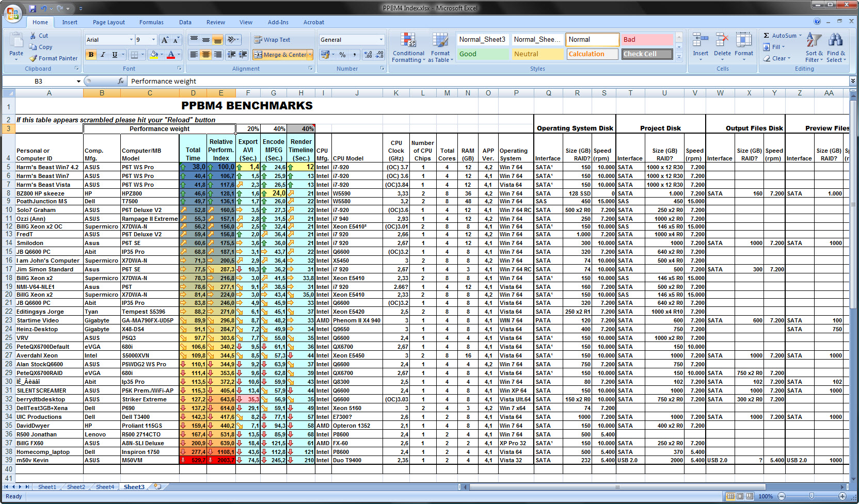859x504 pixels.
Task: Toggle Italic formatting
Action: coord(103,54)
